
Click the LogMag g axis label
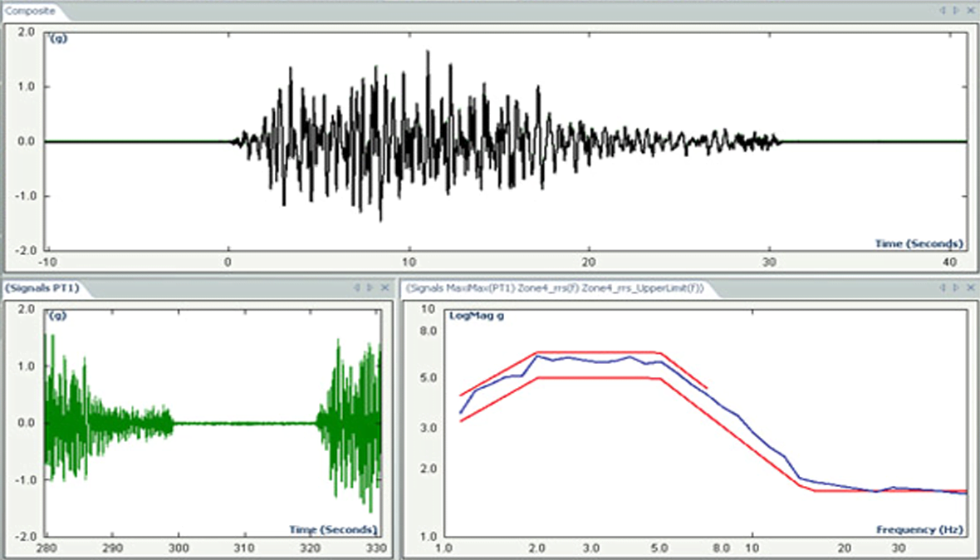point(469,316)
